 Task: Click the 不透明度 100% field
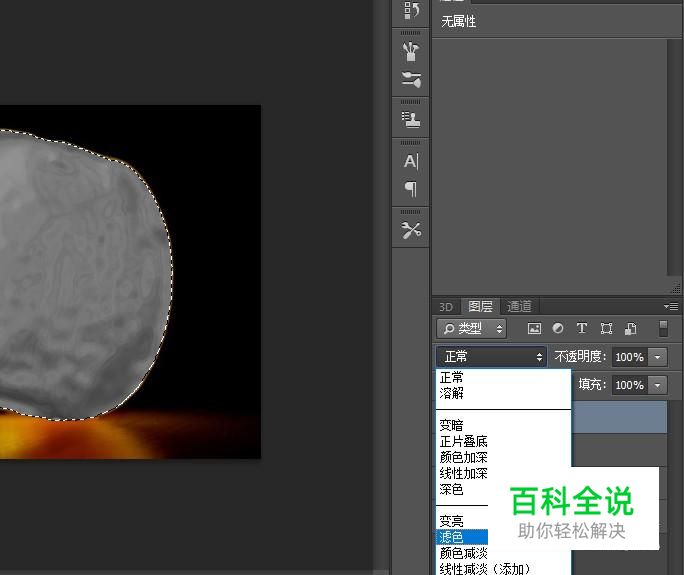(x=629, y=357)
